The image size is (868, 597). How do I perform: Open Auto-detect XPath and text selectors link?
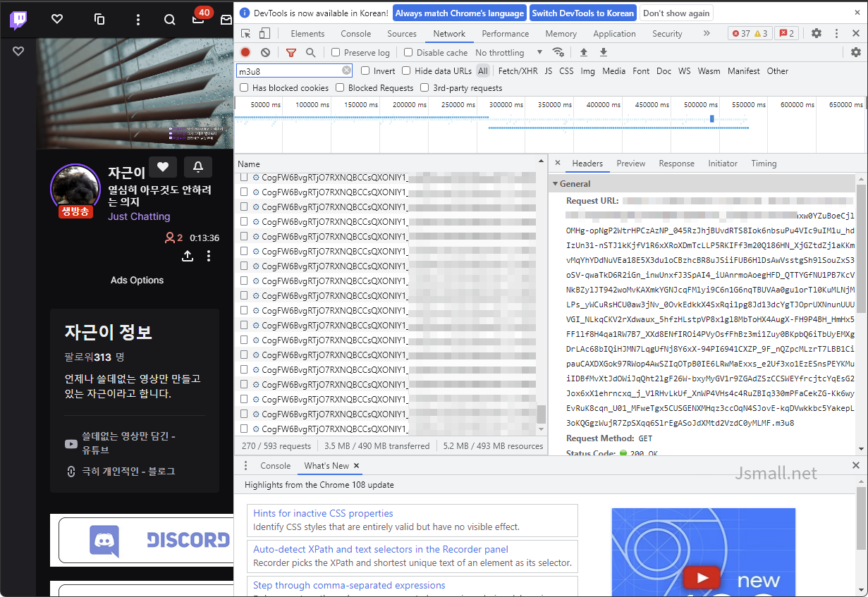pyautogui.click(x=381, y=549)
